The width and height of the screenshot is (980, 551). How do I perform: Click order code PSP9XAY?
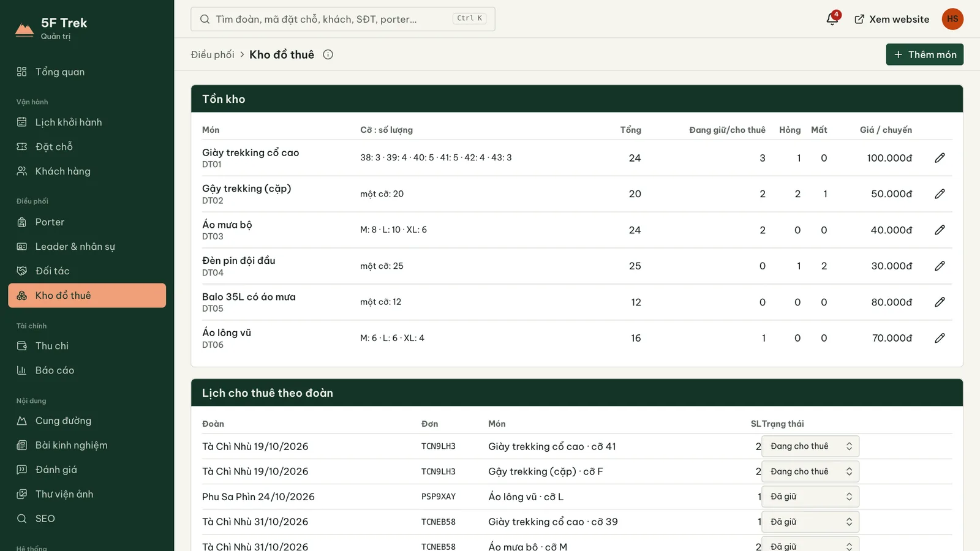tap(439, 497)
